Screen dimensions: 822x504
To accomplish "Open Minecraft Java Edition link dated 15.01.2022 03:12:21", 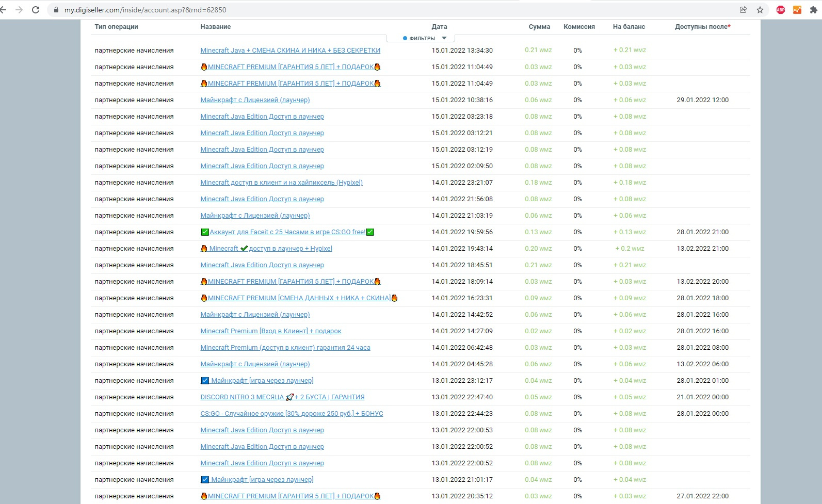I will (x=262, y=133).
